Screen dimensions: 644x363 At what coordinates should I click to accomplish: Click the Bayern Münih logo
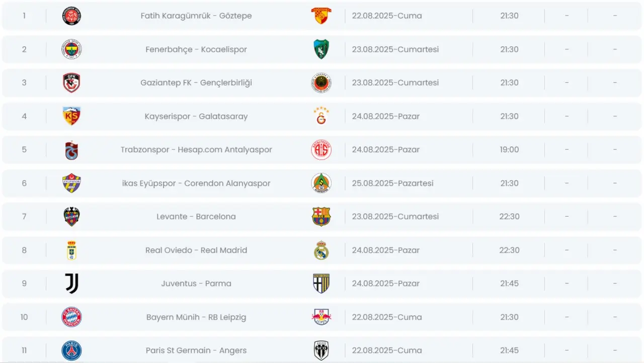point(71,317)
